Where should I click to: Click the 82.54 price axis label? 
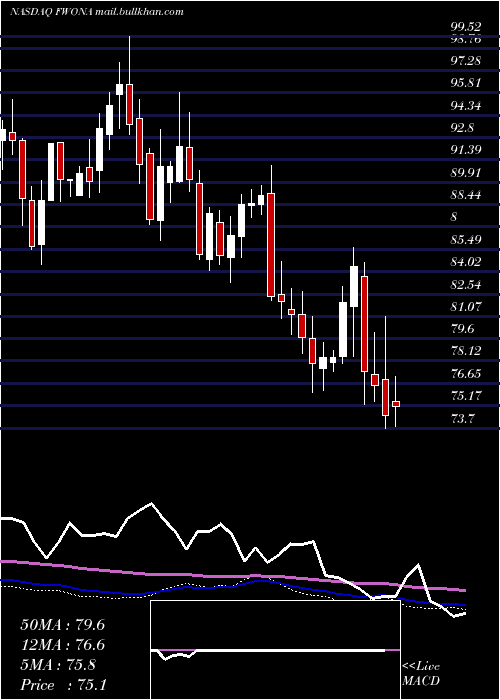click(466, 284)
